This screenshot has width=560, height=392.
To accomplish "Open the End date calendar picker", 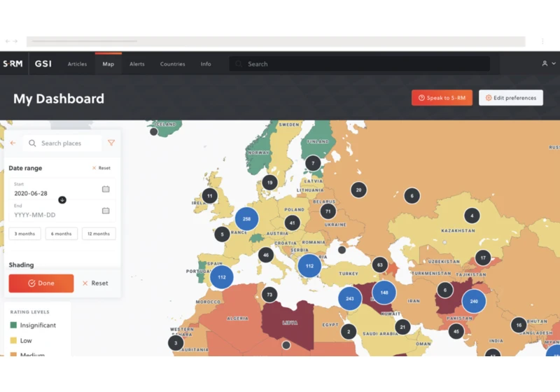I will click(106, 211).
